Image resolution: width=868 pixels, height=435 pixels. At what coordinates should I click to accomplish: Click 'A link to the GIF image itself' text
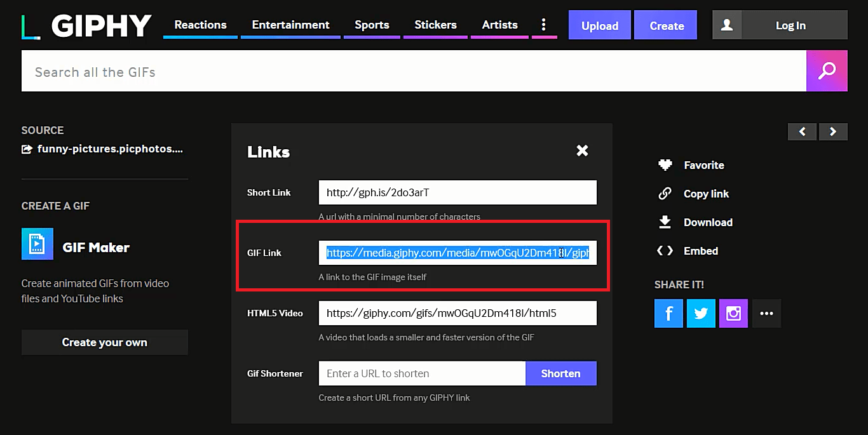(372, 277)
